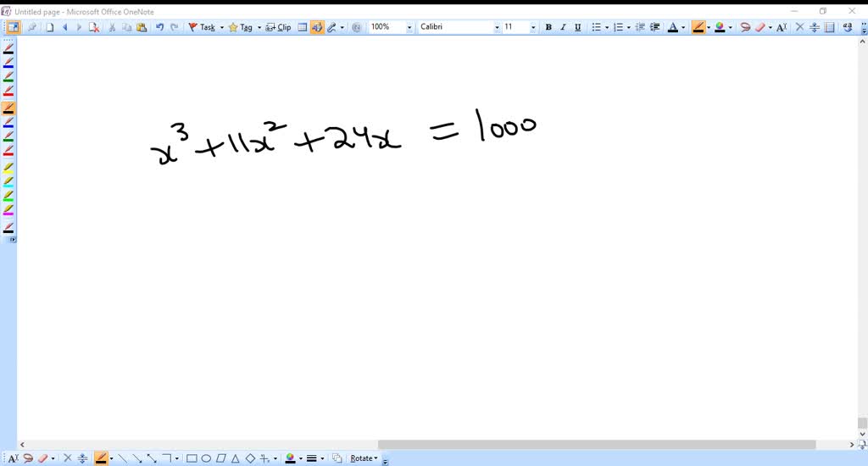Undo the last pen stroke
Viewport: 868px width, 466px height.
click(160, 27)
